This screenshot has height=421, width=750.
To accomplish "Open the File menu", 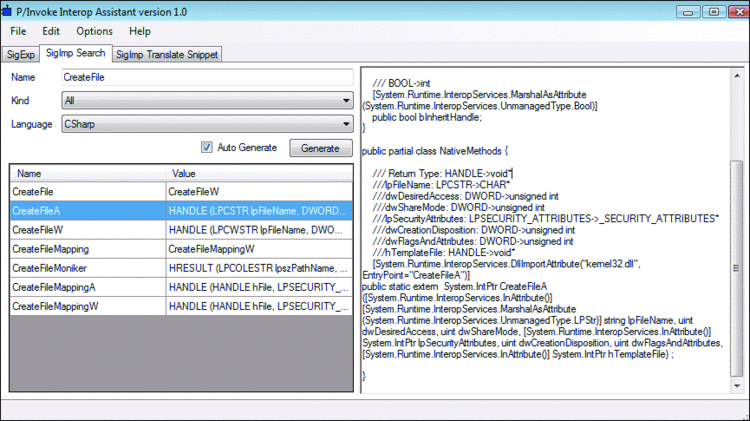I will coord(18,31).
